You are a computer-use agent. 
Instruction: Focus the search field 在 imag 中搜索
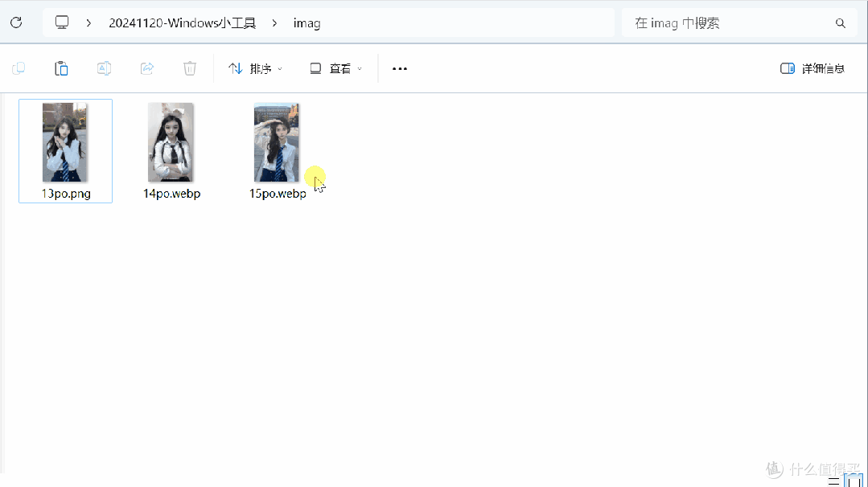[739, 23]
